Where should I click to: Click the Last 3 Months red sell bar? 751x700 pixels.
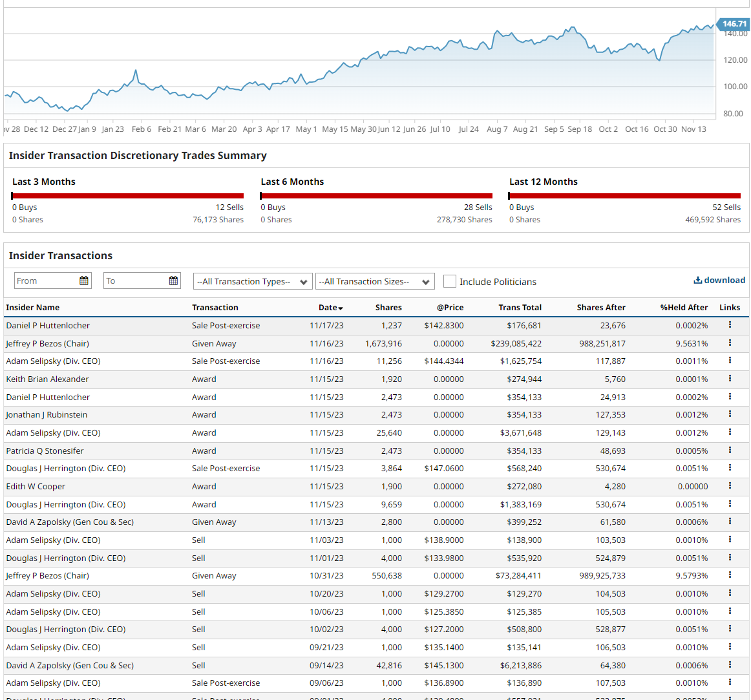128,195
